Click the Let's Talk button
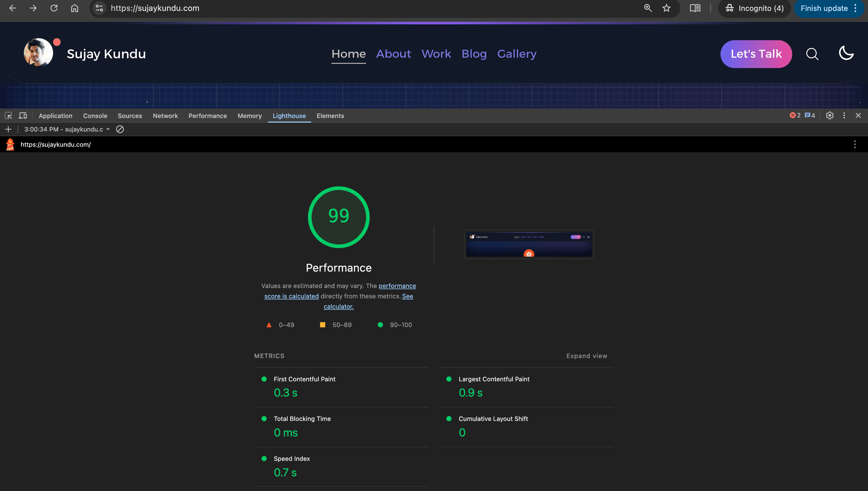Screen dimensions: 868x491 coord(756,54)
